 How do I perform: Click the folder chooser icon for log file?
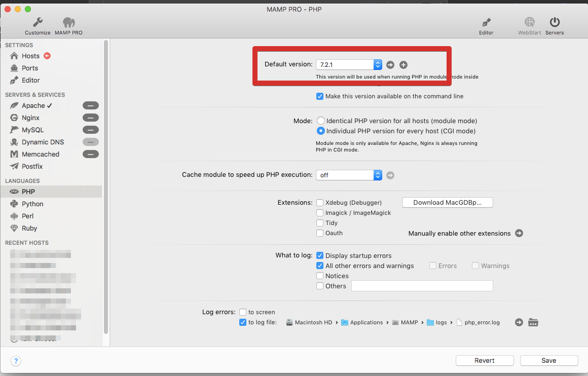click(533, 322)
